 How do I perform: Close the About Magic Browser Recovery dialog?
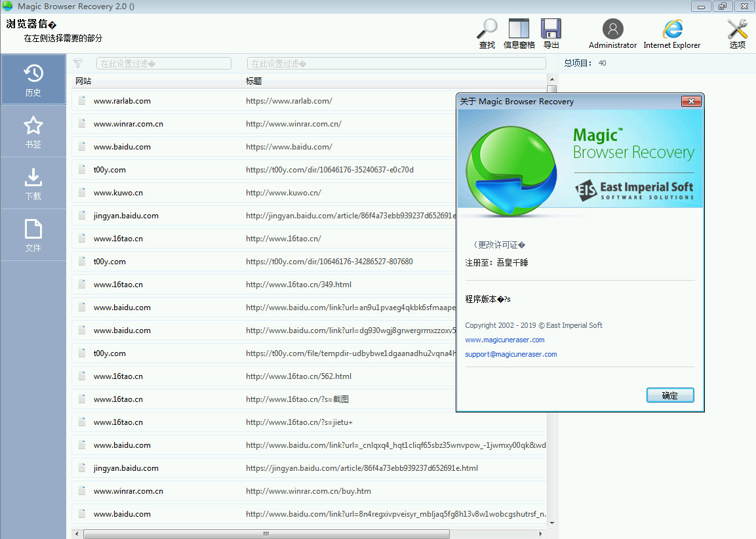tap(691, 101)
